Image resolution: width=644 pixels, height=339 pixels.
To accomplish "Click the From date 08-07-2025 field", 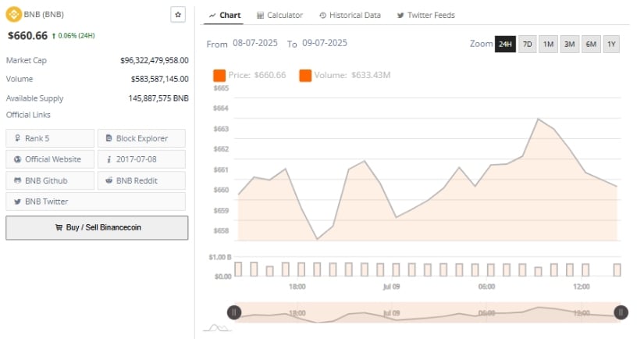I will tap(255, 43).
